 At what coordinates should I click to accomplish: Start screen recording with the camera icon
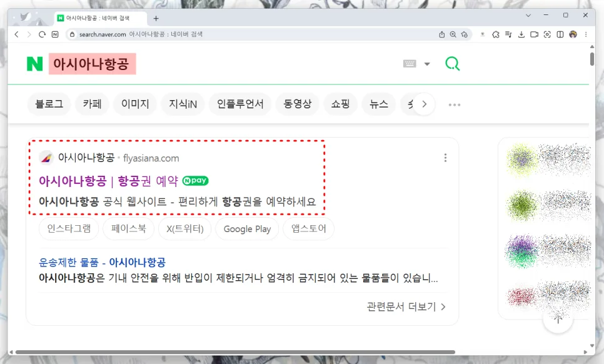534,34
